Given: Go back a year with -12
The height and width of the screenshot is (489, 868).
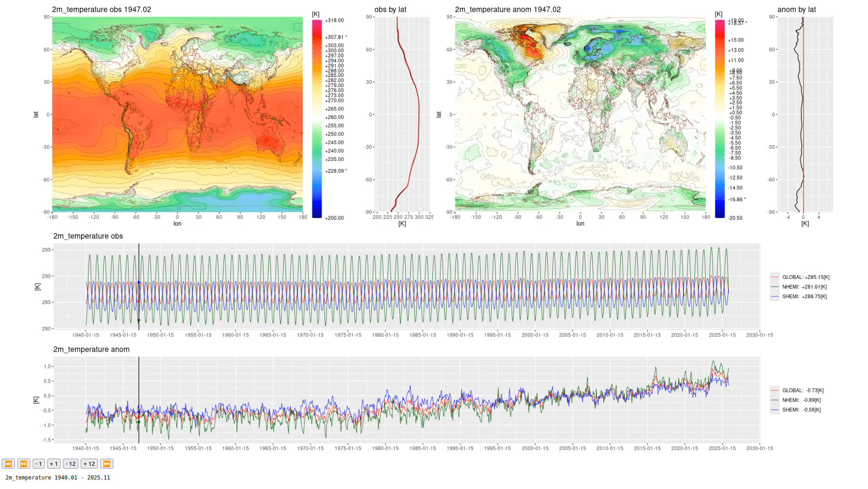Looking at the screenshot, I should tap(70, 464).
